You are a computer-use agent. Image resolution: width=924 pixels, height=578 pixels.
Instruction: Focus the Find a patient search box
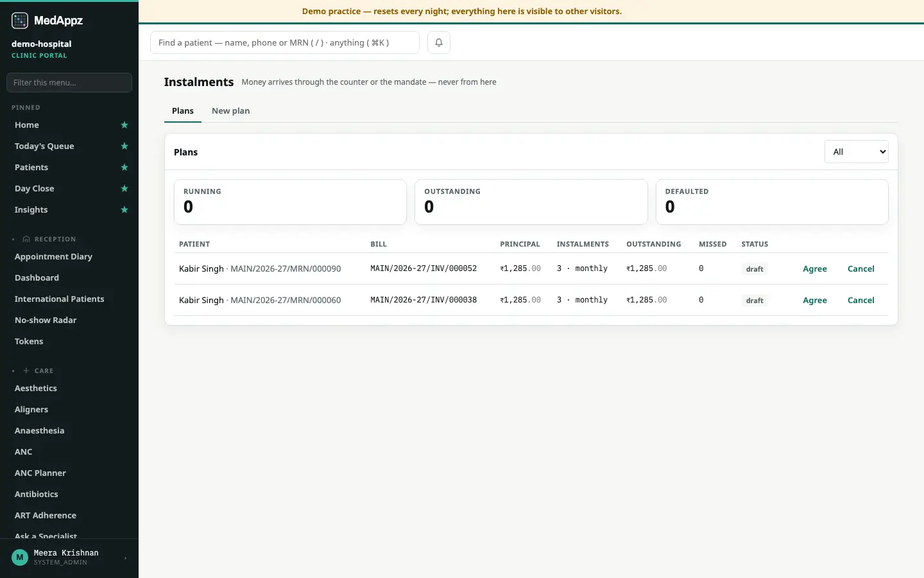[x=285, y=42]
